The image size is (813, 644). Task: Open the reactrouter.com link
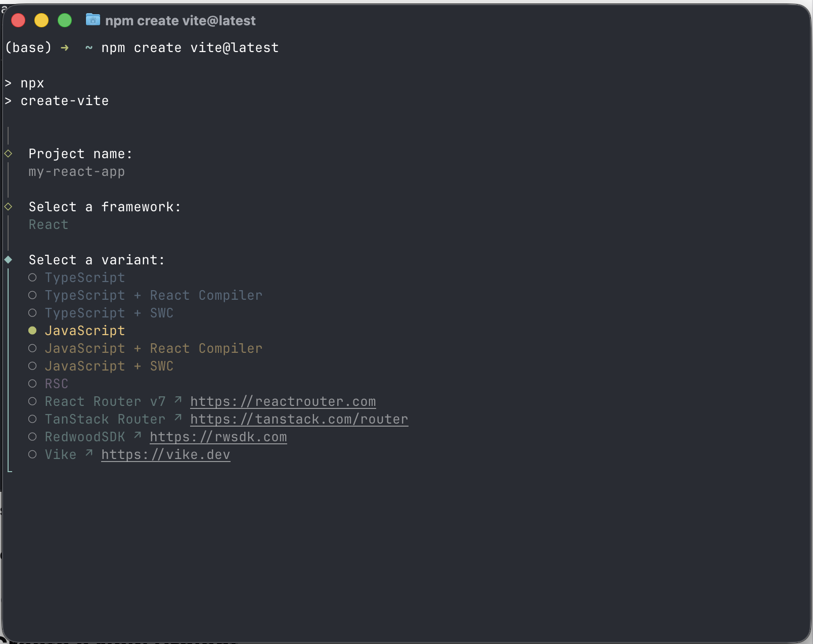point(283,401)
